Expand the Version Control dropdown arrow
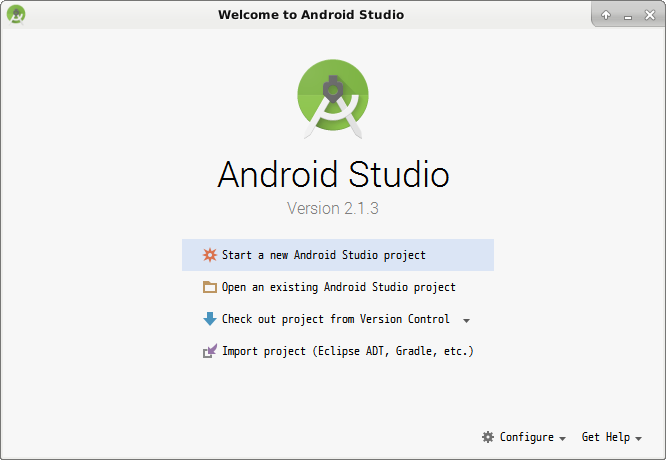 467,321
